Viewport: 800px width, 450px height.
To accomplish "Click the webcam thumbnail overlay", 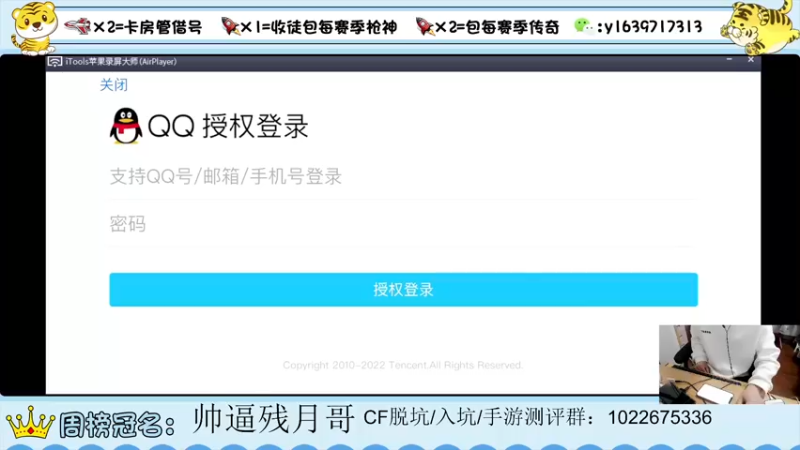I will (x=729, y=364).
